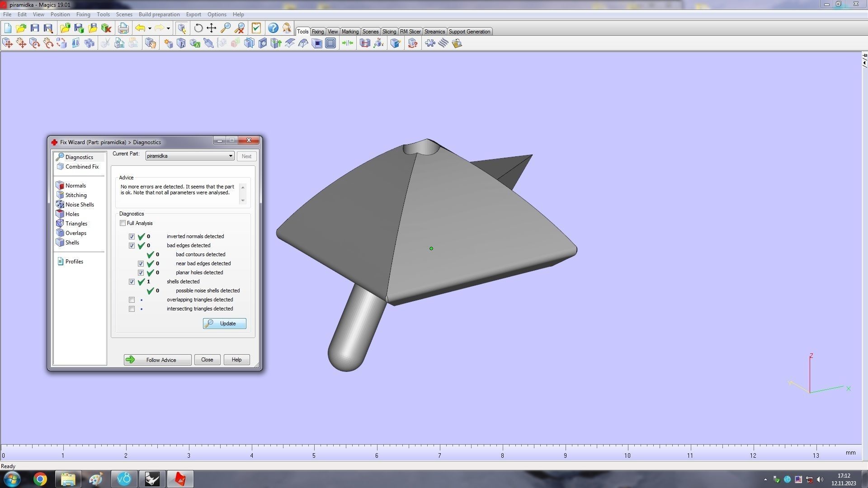Click the Follow Advice button
Screen dimensions: 868x488
[157, 360]
